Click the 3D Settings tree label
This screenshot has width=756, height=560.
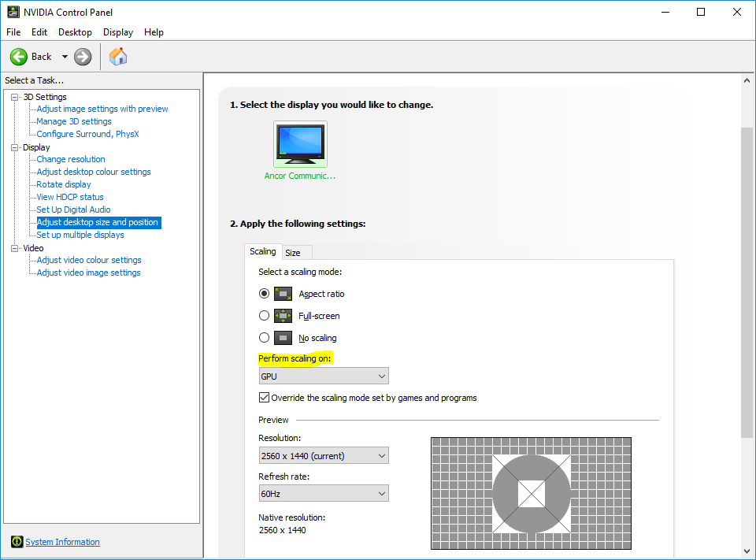pos(45,97)
